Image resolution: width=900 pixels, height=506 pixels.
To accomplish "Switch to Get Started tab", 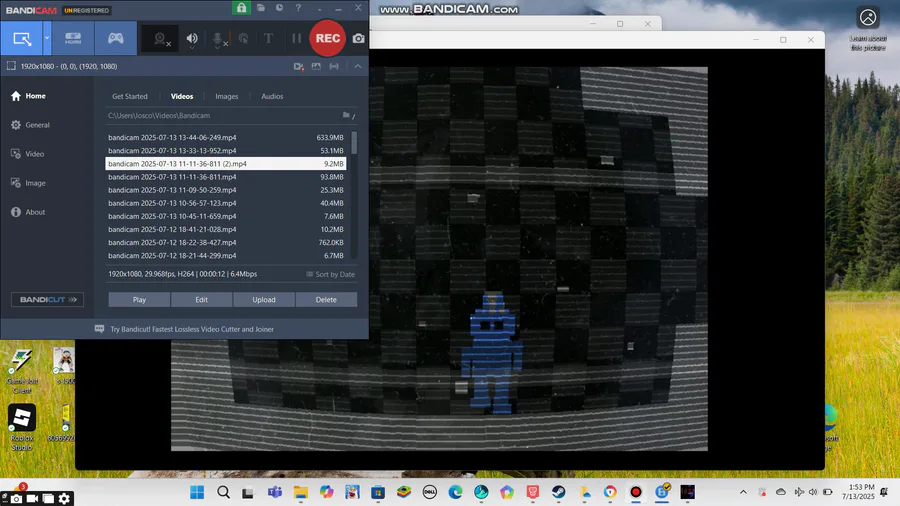I will coord(130,96).
